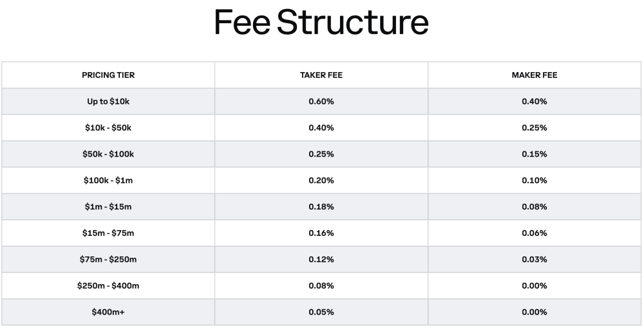
Task: Select the 0.18% taker fee value
Action: click(321, 207)
